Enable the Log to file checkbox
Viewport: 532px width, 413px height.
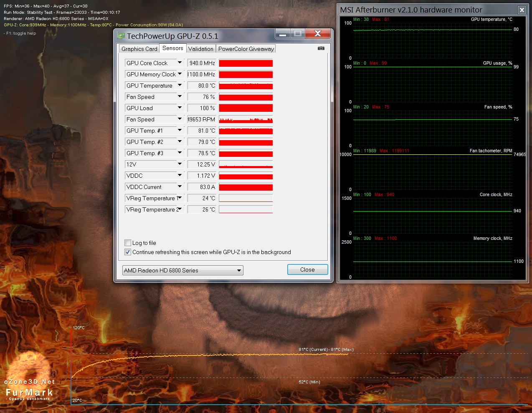point(128,243)
